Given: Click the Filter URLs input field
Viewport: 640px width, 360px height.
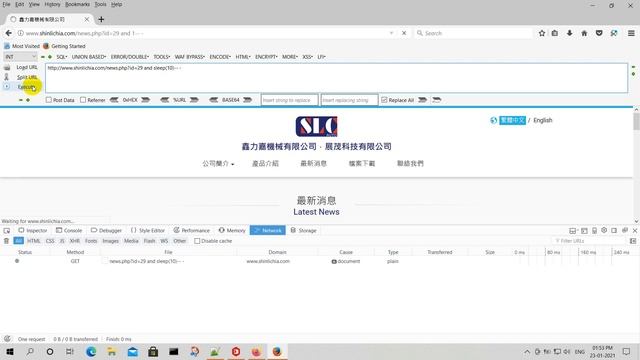Looking at the screenshot, I should tap(590, 241).
